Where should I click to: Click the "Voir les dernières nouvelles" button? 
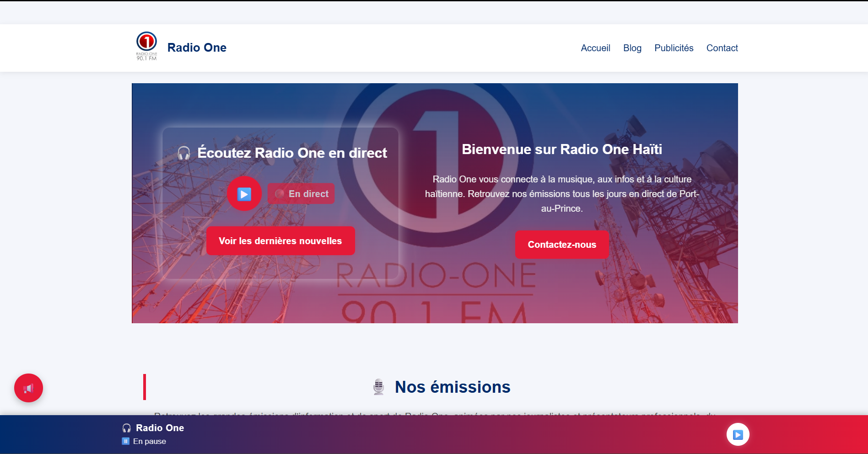pos(280,240)
